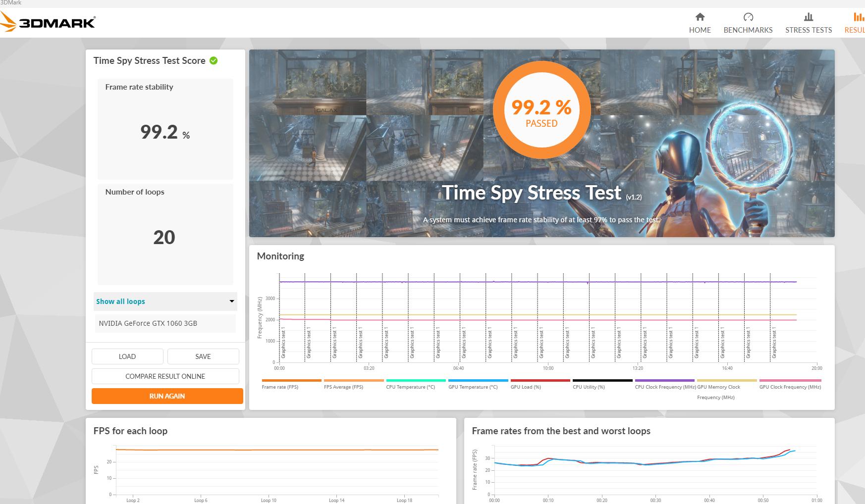The image size is (865, 504).
Task: Click the green passed checkmark icon
Action: [x=214, y=60]
